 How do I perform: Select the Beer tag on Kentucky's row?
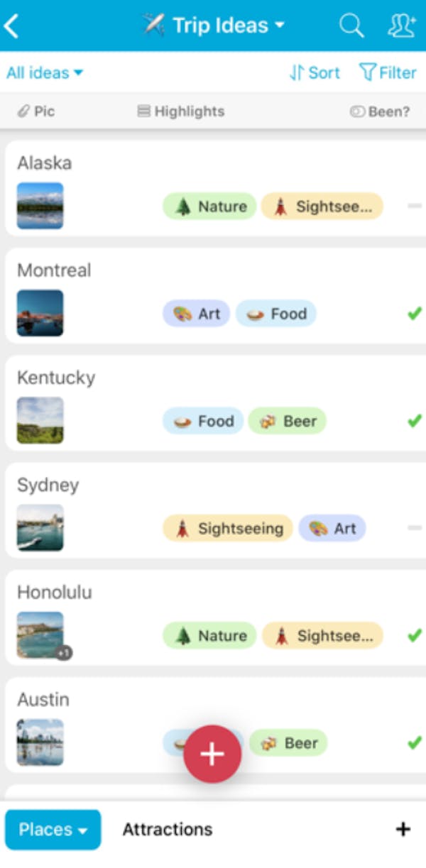point(287,421)
